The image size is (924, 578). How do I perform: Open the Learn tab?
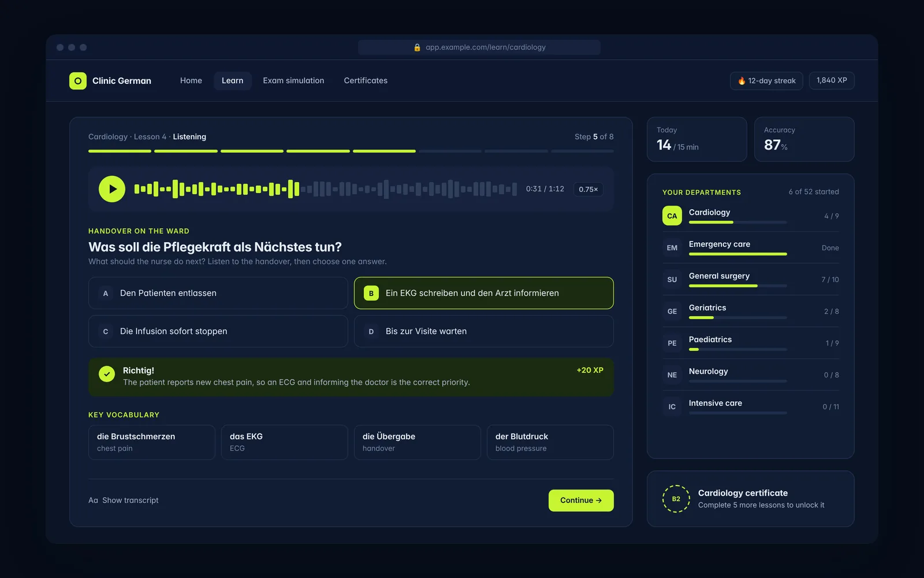(233, 80)
